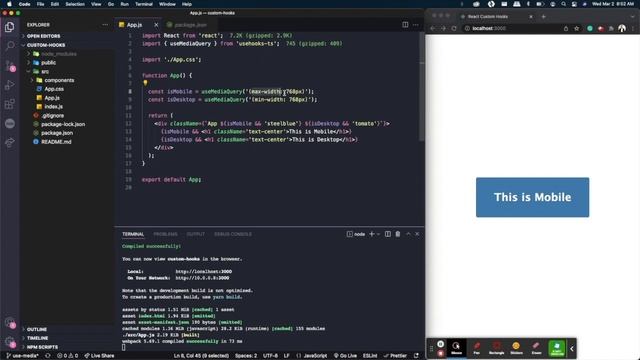The width and height of the screenshot is (640, 360).
Task: Pause the screen recording
Action: pos(440,344)
